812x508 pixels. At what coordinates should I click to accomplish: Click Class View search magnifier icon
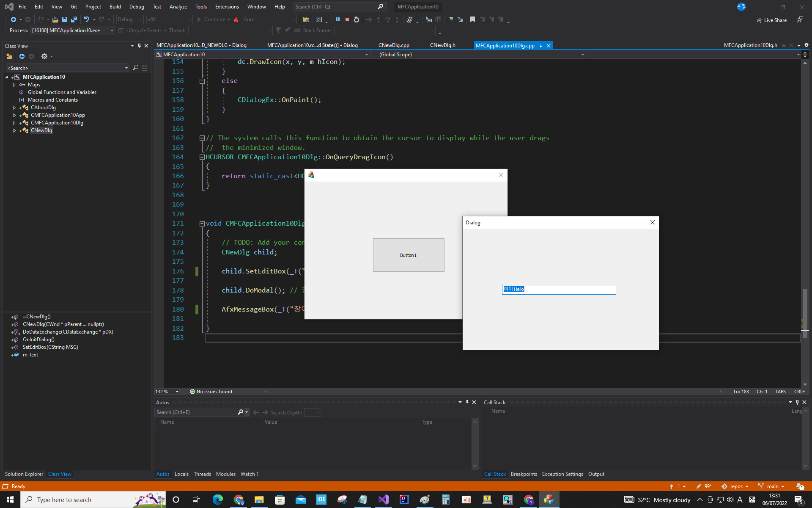[x=135, y=68]
